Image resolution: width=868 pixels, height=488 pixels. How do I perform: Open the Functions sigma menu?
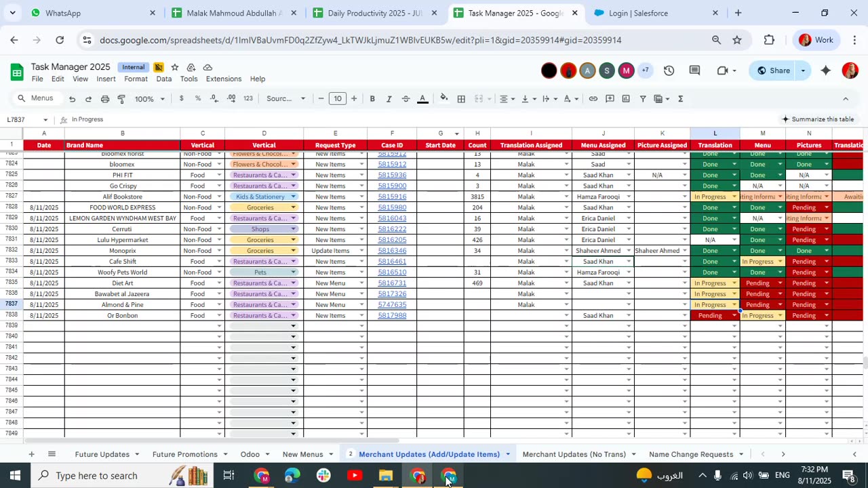(x=680, y=99)
